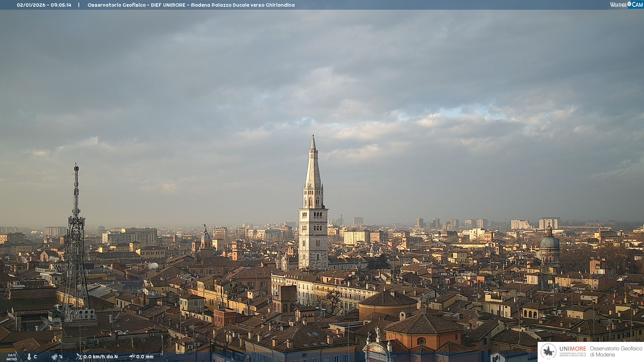This screenshot has height=362, width=644.
Task: Click the 0.0 mm rainfall reading
Action: pos(145,357)
